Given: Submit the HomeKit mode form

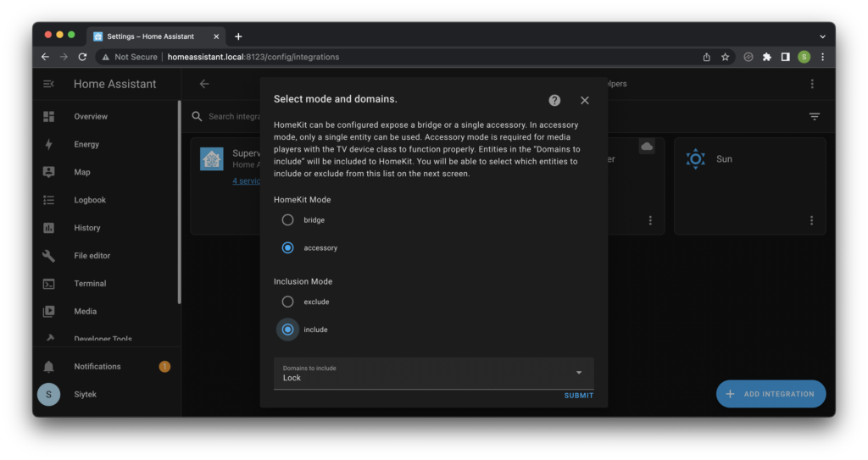Looking at the screenshot, I should (x=578, y=396).
